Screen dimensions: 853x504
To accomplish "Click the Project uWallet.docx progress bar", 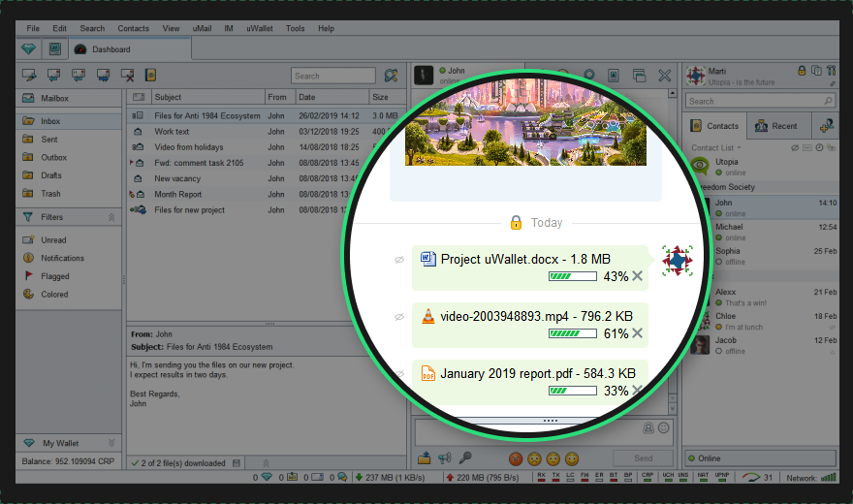I will point(573,276).
